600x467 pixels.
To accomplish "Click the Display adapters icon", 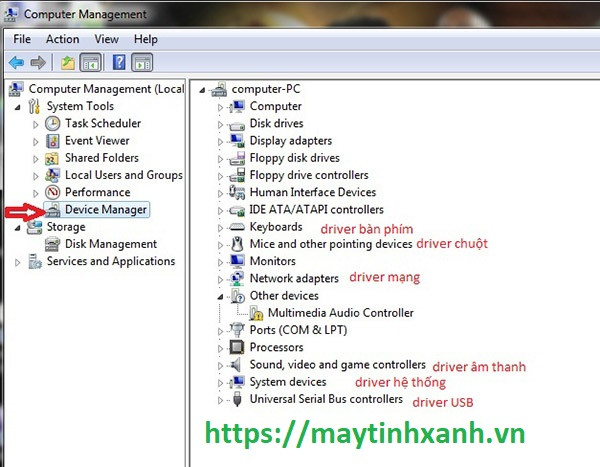I will 237,141.
